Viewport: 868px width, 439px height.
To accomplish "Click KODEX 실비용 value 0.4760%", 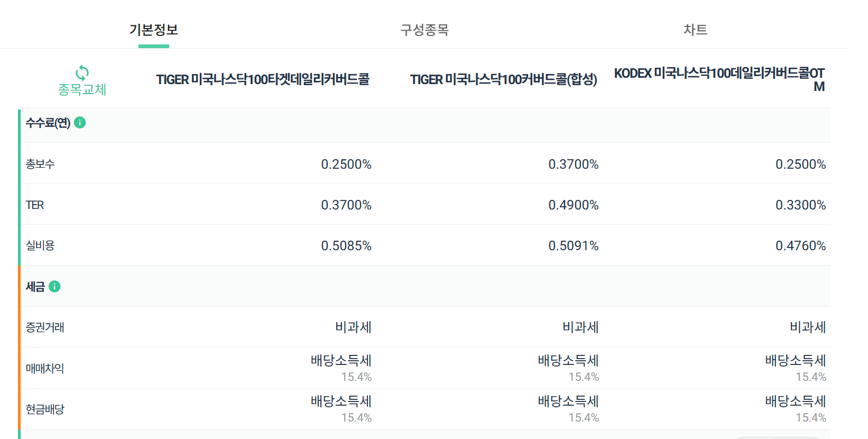I will [x=800, y=245].
